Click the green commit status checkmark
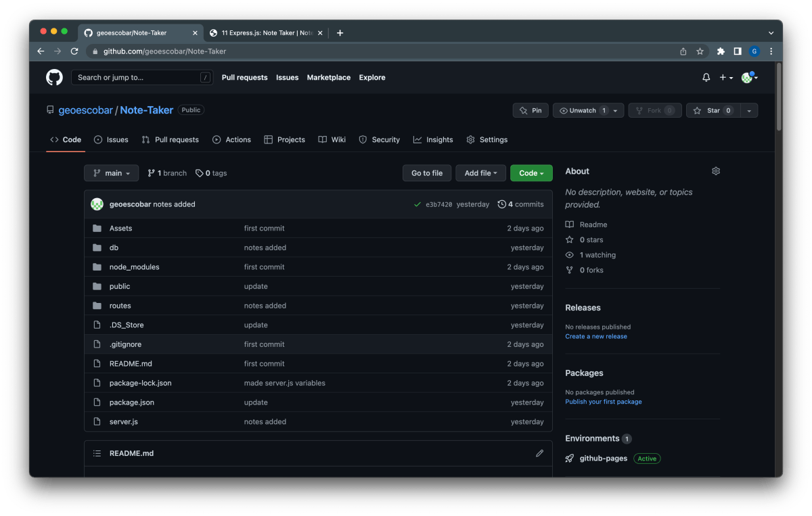Image resolution: width=812 pixels, height=516 pixels. point(418,204)
